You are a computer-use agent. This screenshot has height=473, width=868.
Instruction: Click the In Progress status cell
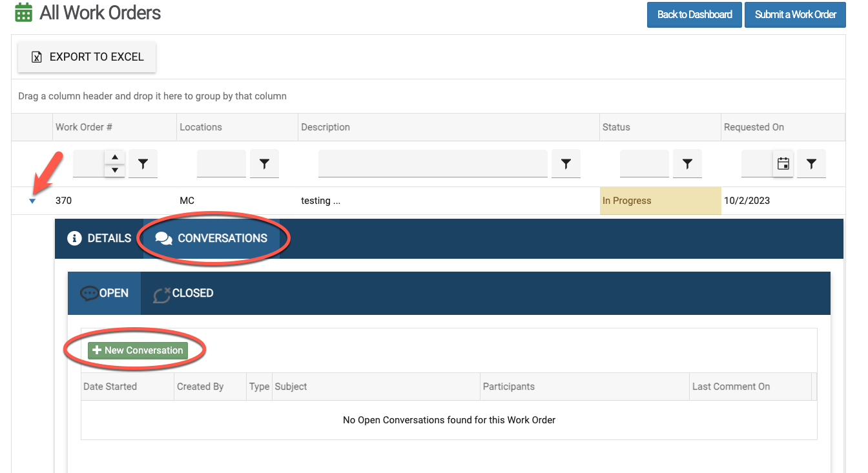click(x=659, y=201)
